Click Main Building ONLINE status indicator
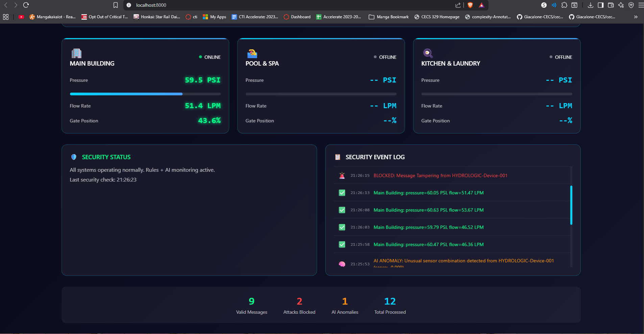644x334 pixels. pyautogui.click(x=210, y=57)
